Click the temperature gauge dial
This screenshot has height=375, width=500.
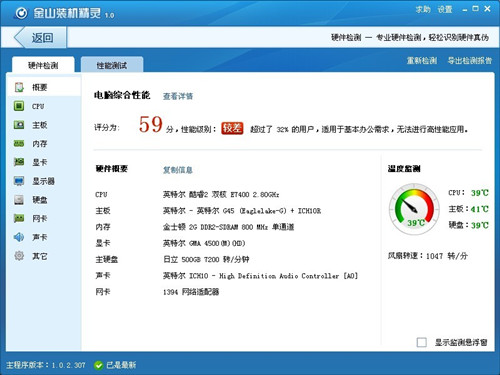point(414,209)
